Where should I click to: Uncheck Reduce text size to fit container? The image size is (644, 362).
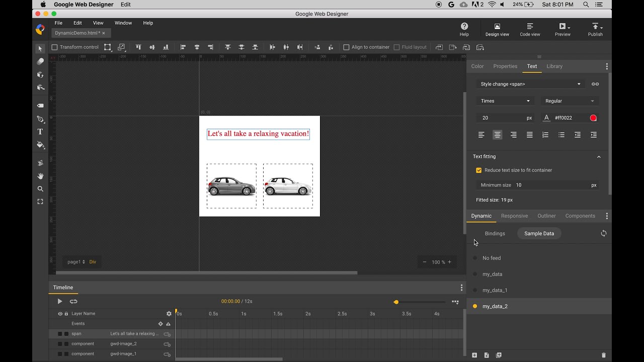[478, 170]
